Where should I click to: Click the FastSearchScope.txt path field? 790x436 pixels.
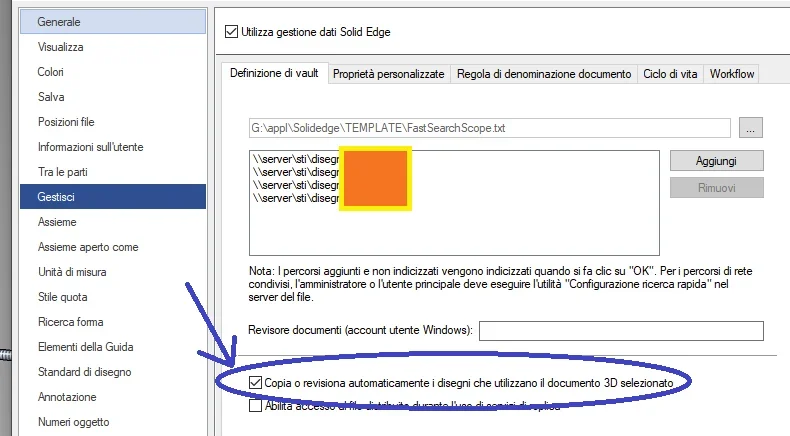(490, 128)
